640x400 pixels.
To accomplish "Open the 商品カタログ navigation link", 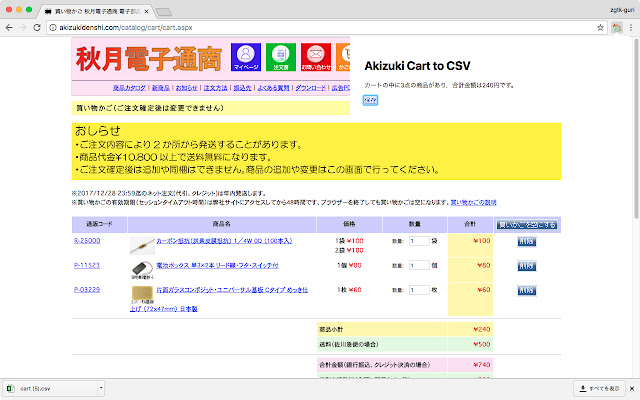I will click(129, 88).
